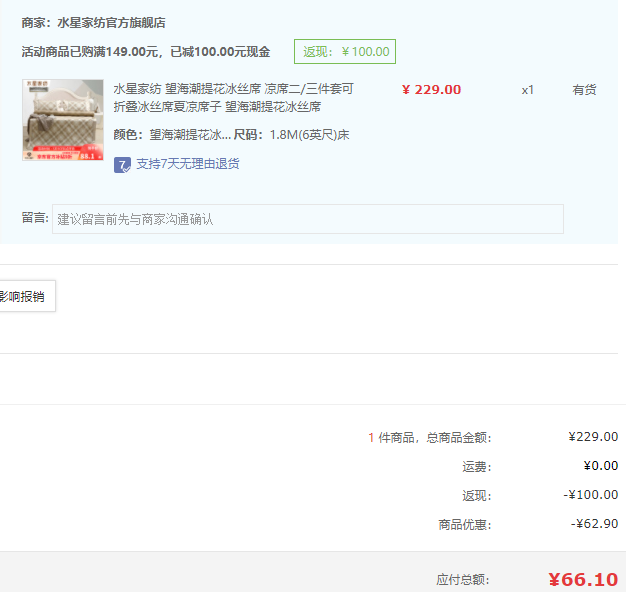This screenshot has width=626, height=592.
Task: Click the 总商品金额 value ¥229.00
Action: click(592, 436)
